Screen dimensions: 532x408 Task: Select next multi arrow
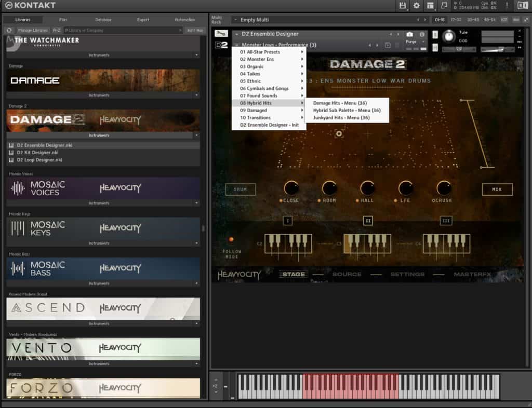(425, 20)
